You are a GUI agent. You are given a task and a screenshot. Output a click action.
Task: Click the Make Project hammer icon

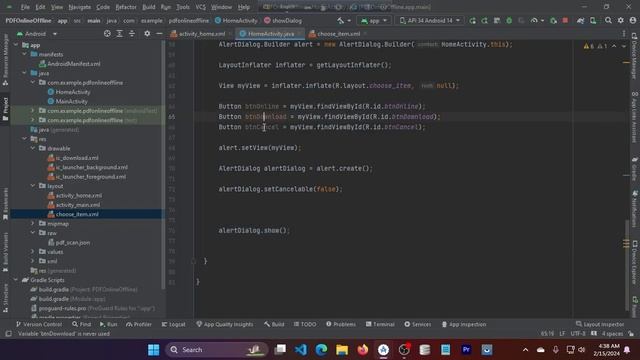tap(340, 20)
